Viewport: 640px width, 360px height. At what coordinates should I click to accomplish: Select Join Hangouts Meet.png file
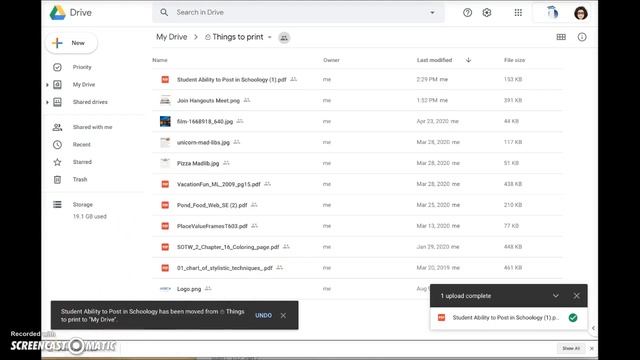(358, 100)
